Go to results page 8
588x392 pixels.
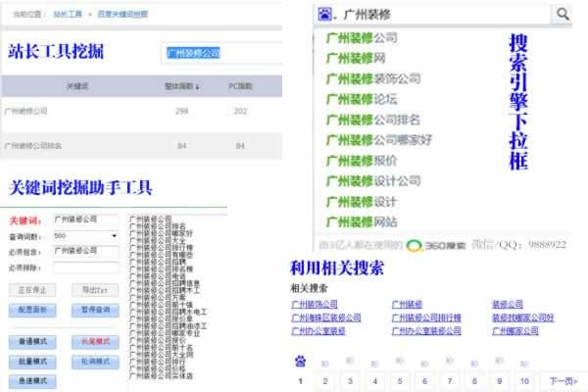[x=474, y=381]
